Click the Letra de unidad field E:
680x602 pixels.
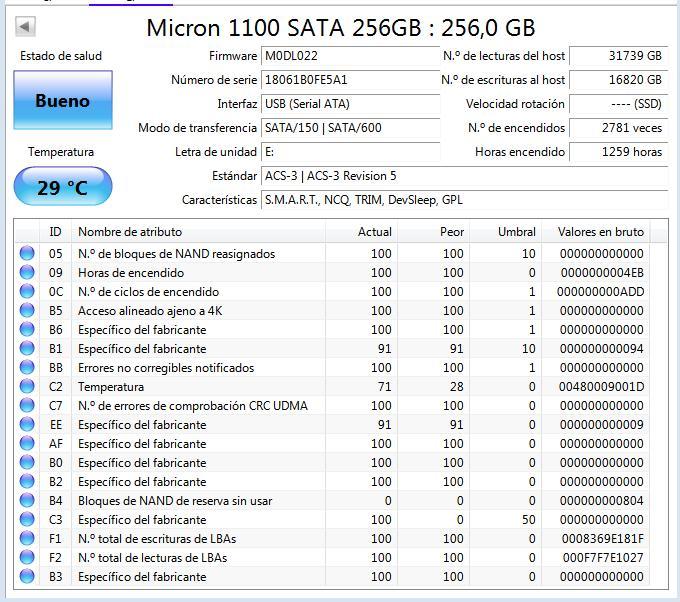[x=350, y=152]
